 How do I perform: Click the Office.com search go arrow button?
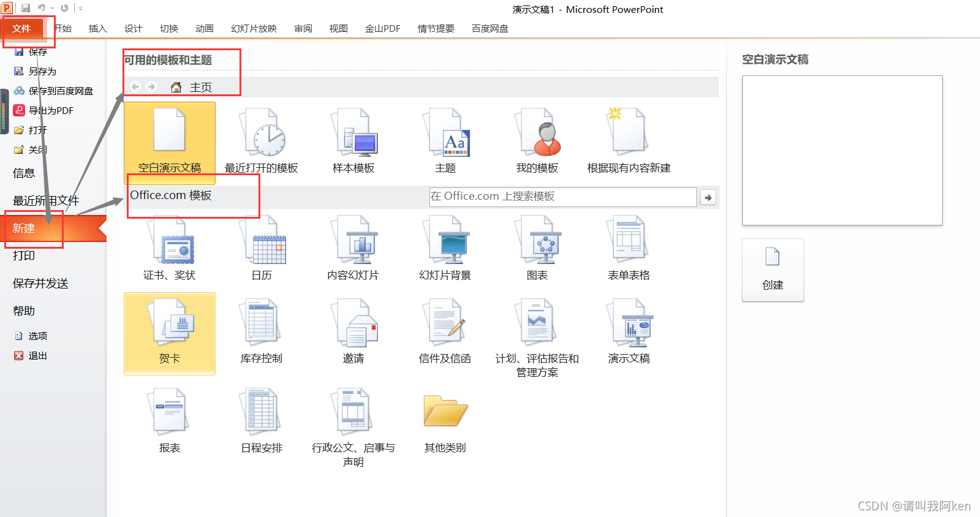pyautogui.click(x=708, y=197)
